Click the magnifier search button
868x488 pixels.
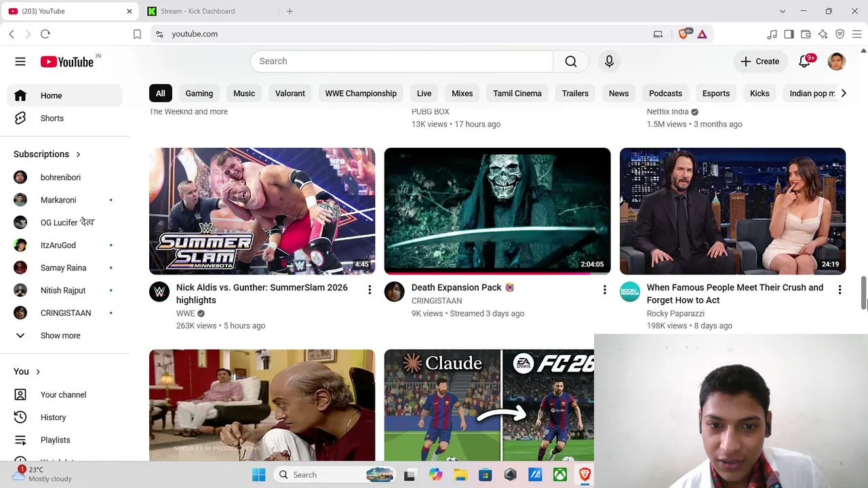point(571,61)
